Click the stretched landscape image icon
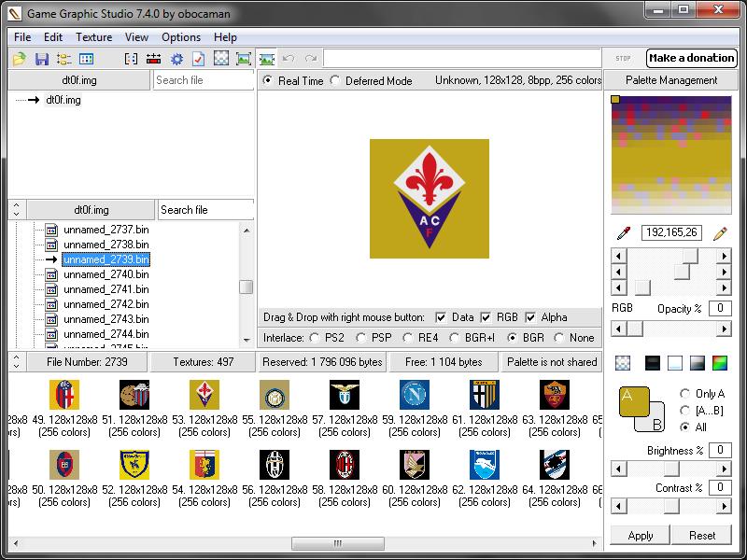Screen dimensions: 747x560 [x=267, y=59]
